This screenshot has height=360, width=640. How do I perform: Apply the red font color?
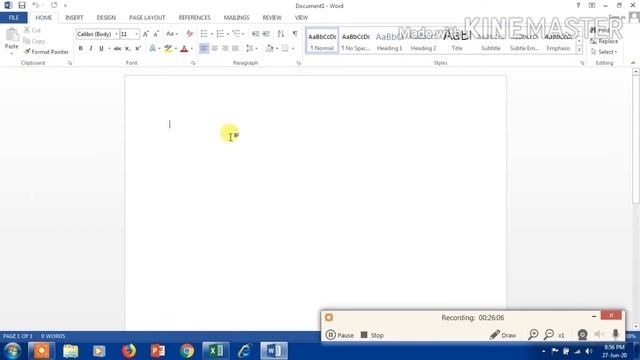184,49
